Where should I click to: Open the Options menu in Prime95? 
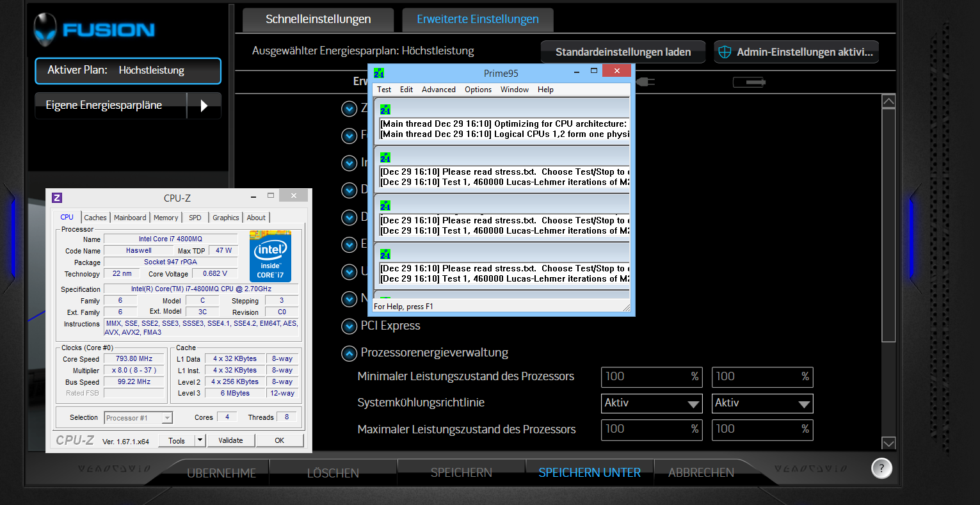pos(478,90)
